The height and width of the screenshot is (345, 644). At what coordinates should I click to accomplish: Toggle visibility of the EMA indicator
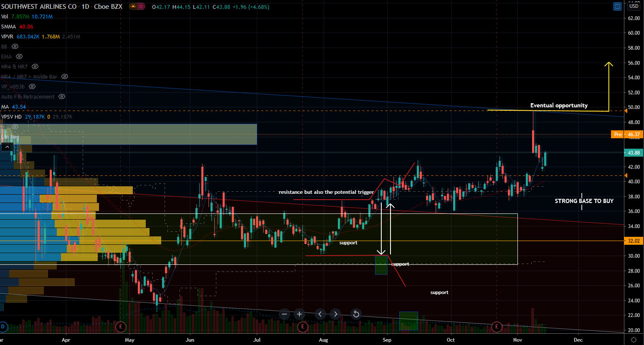(19, 56)
